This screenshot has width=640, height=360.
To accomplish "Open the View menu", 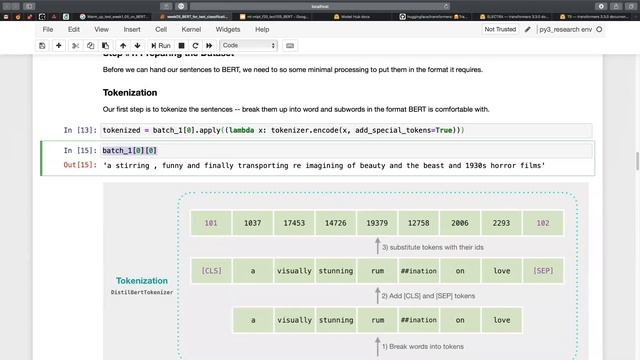I will coord(102,29).
